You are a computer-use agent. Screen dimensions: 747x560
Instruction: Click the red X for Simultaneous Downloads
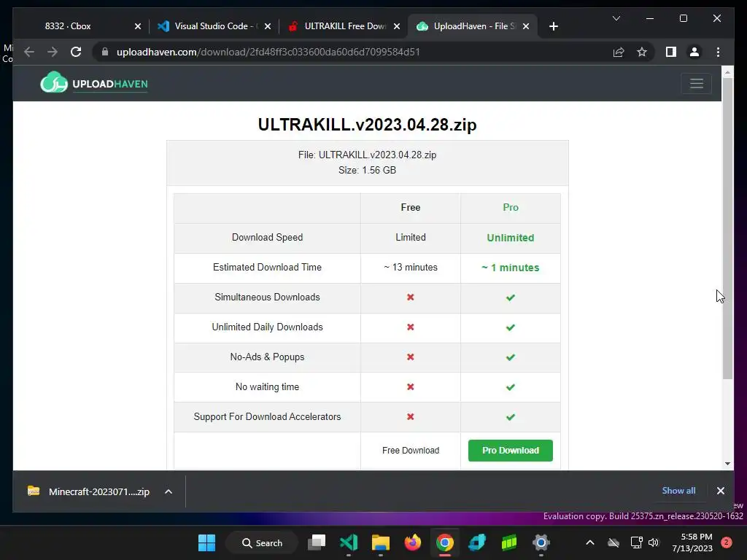click(410, 297)
